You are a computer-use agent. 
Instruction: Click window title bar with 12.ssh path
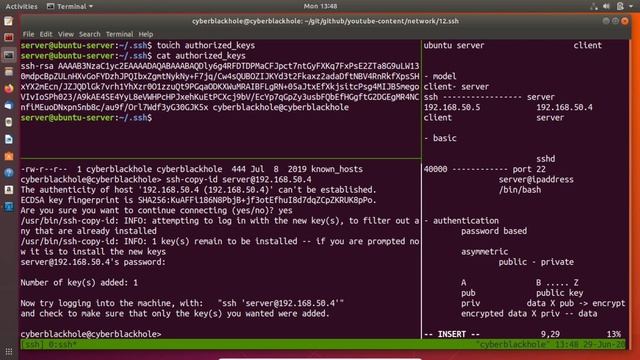pyautogui.click(x=325, y=21)
